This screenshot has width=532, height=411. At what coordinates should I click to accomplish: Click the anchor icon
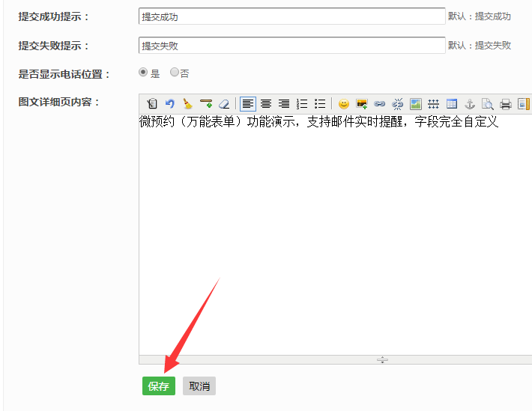click(470, 104)
